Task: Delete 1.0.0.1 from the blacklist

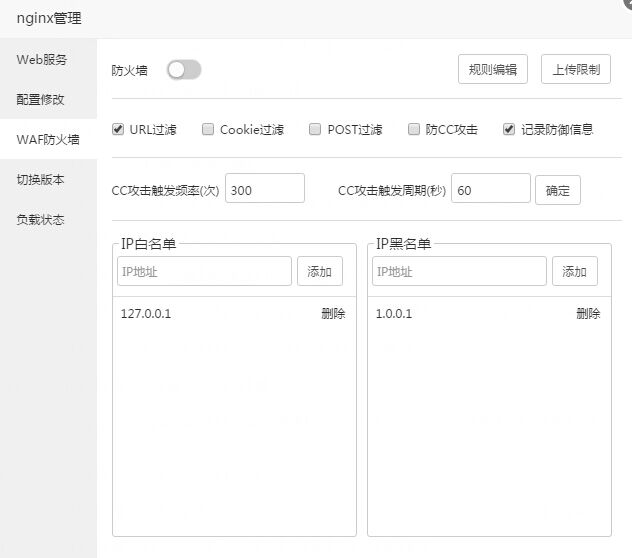Action: point(588,314)
